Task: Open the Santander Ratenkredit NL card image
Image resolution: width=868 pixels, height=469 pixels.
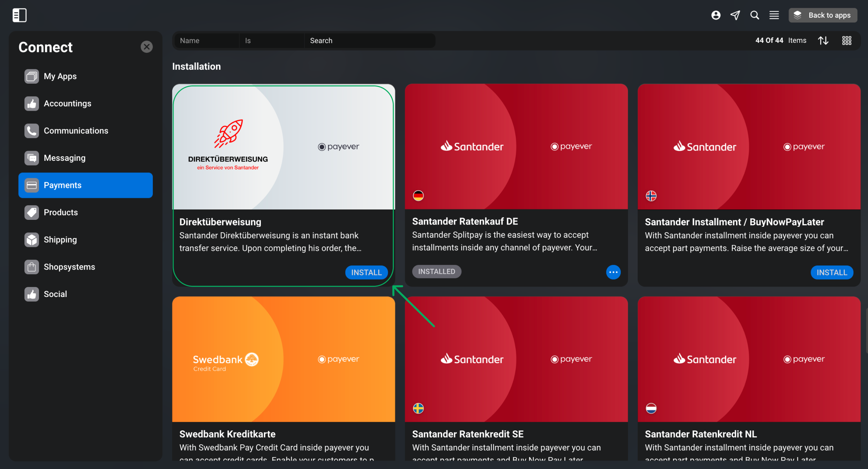Action: point(749,359)
